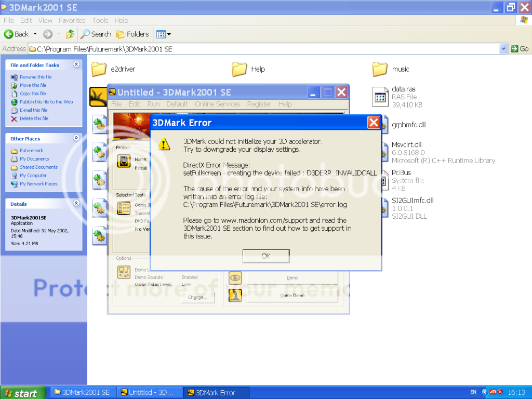Viewport: 532px width, 399px height.
Task: Collapse the File and Folder Tasks panel
Action: click(76, 65)
